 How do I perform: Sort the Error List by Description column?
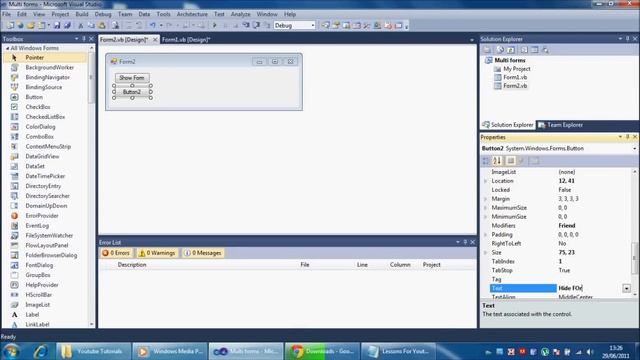click(x=132, y=264)
